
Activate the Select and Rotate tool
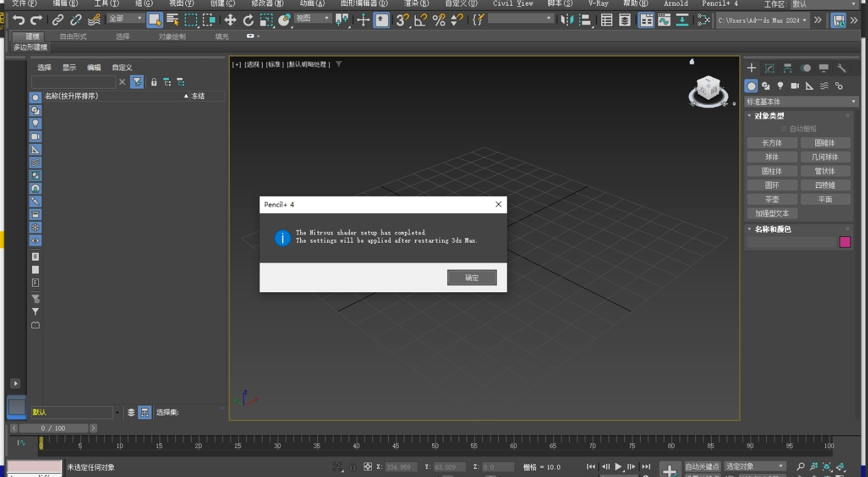tap(249, 20)
